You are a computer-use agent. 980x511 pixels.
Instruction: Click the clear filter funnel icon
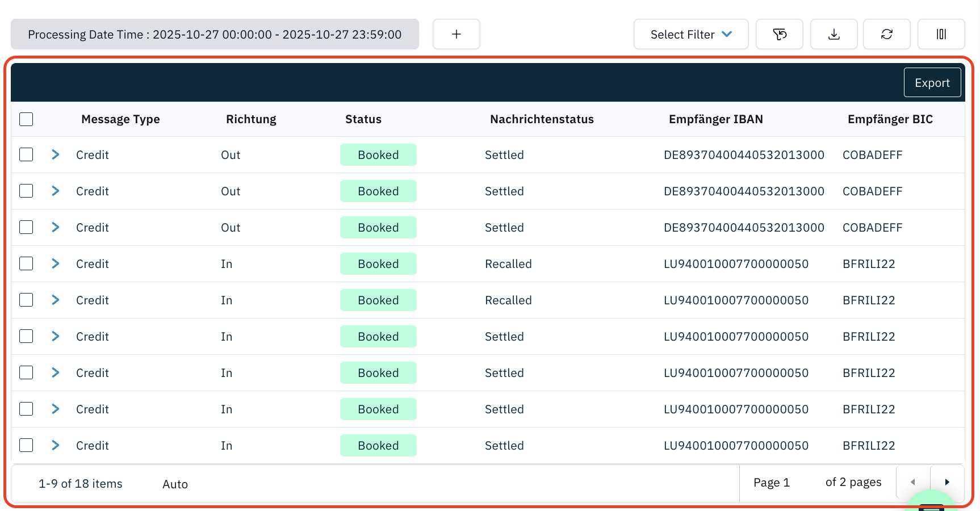(779, 34)
